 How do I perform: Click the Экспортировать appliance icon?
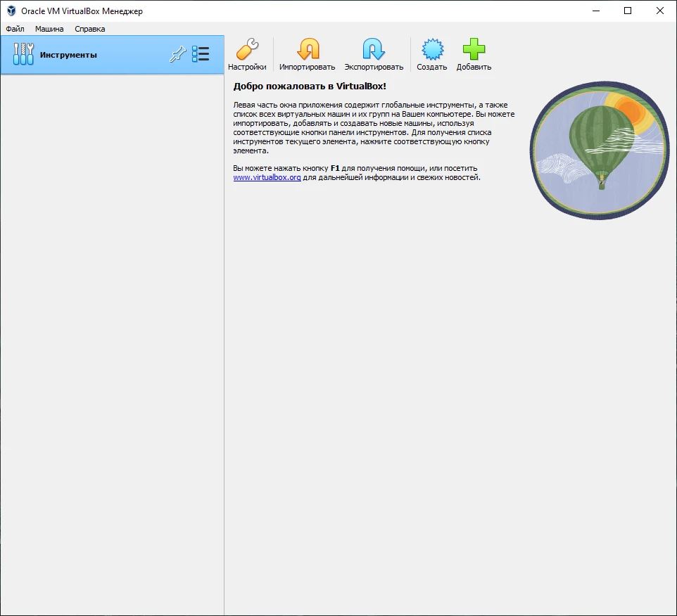pyautogui.click(x=374, y=49)
